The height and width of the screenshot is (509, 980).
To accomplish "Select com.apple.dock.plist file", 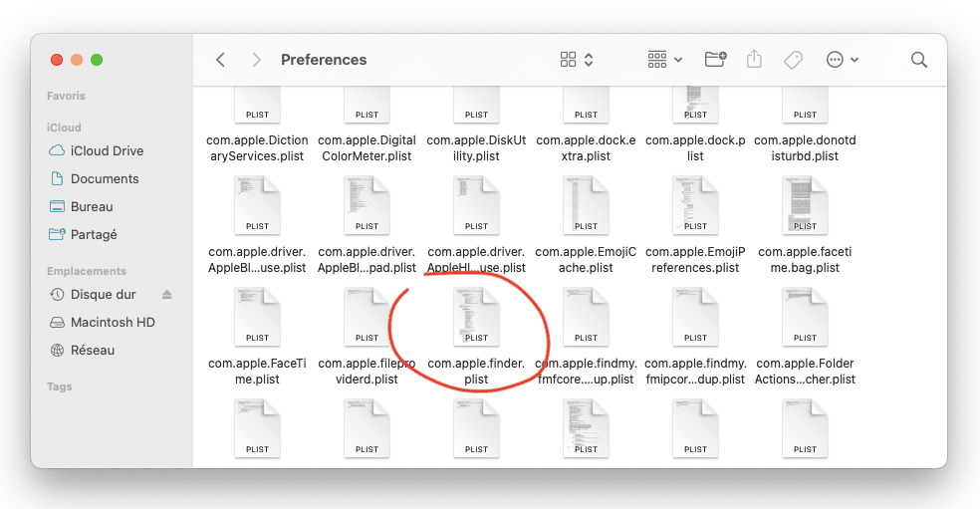I will pyautogui.click(x=695, y=126).
